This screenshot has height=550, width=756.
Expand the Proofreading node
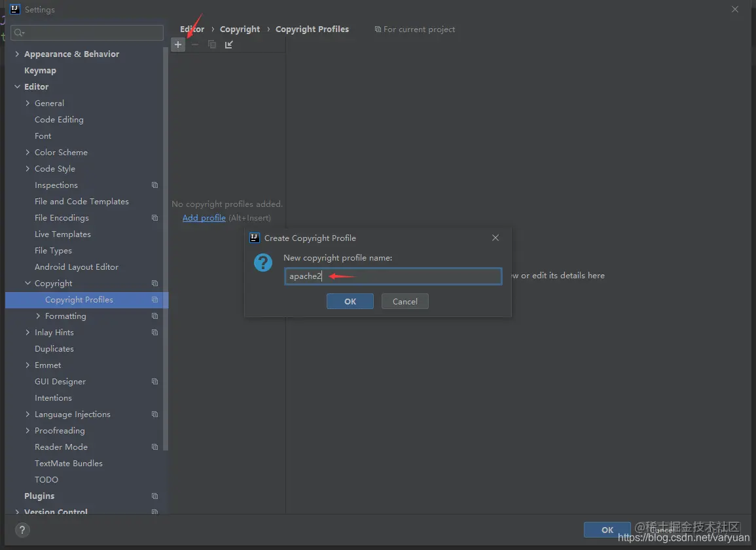(x=27, y=430)
